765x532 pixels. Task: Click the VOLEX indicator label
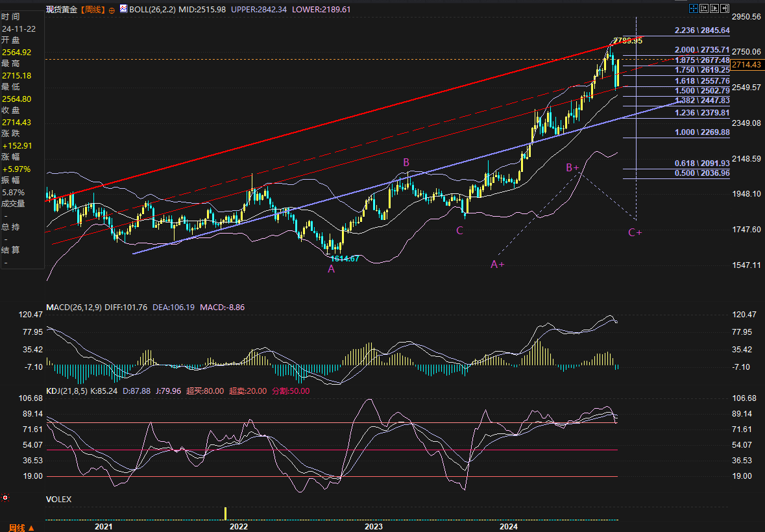pyautogui.click(x=58, y=500)
